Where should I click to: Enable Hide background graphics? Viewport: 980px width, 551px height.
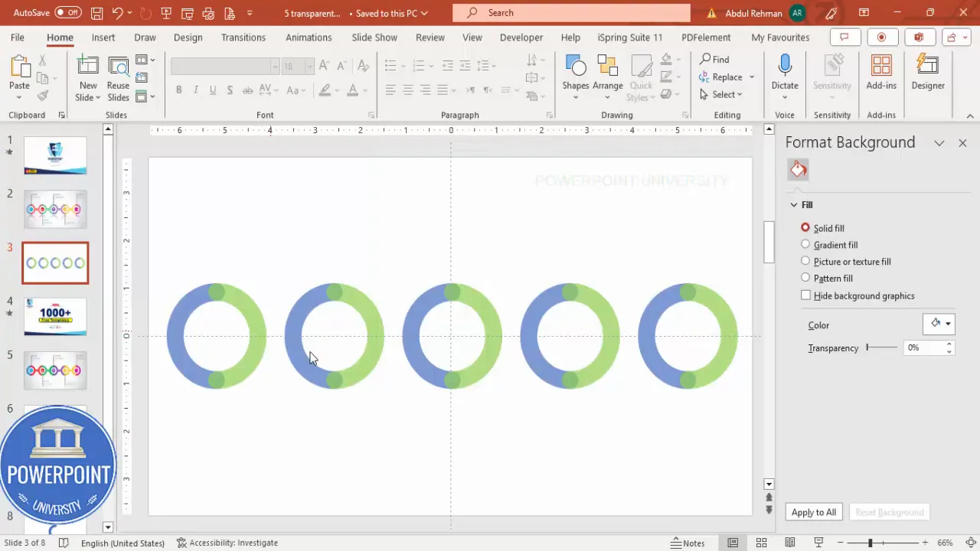click(805, 295)
